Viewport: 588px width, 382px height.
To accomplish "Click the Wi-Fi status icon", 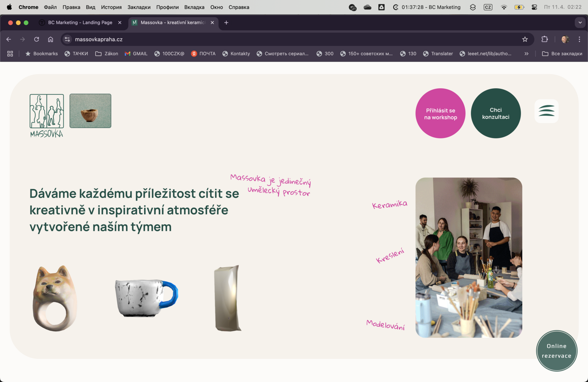I will [x=504, y=7].
